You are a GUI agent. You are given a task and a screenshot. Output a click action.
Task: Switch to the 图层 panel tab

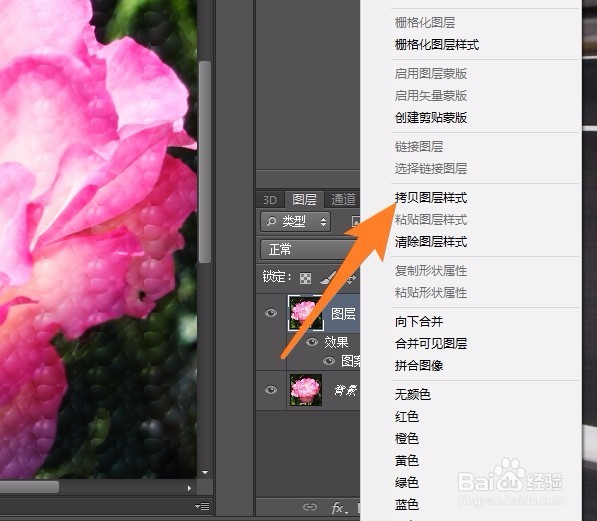[x=304, y=199]
